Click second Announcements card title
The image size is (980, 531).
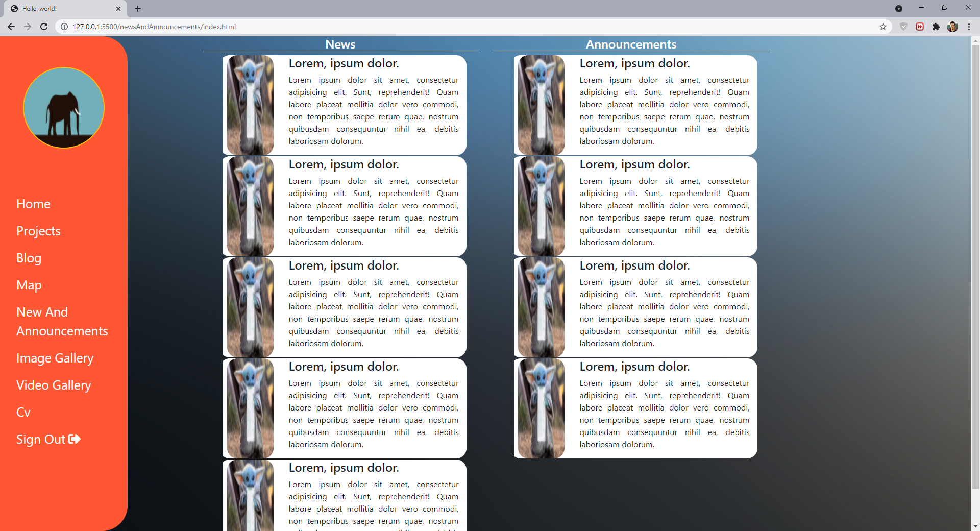point(634,164)
